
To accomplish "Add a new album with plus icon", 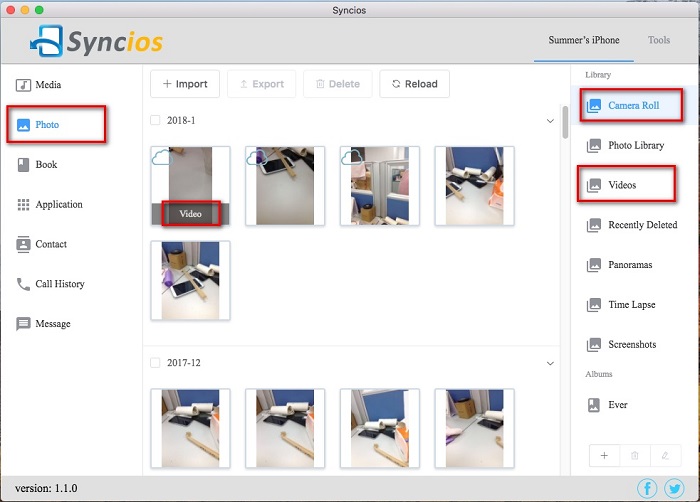I will [604, 456].
